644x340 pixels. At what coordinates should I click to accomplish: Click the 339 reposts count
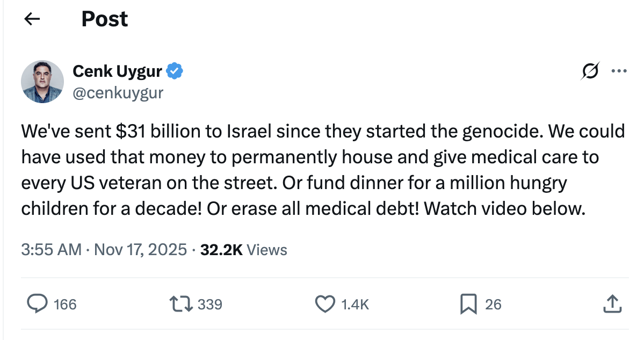[x=210, y=305]
